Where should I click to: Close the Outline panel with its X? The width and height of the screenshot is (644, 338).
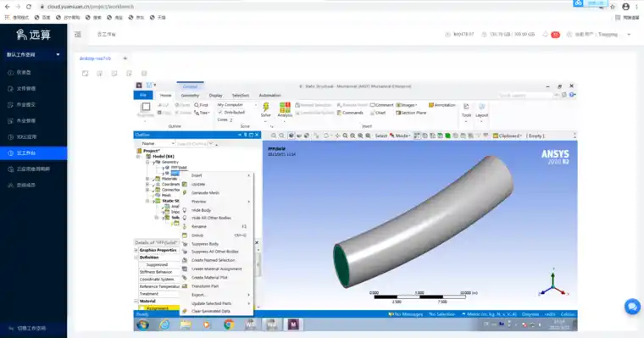point(257,135)
